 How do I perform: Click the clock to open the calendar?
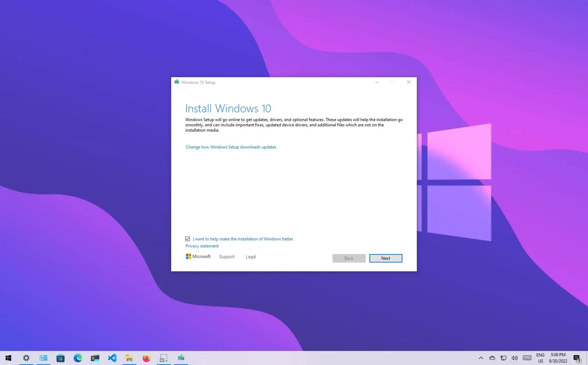click(x=557, y=358)
